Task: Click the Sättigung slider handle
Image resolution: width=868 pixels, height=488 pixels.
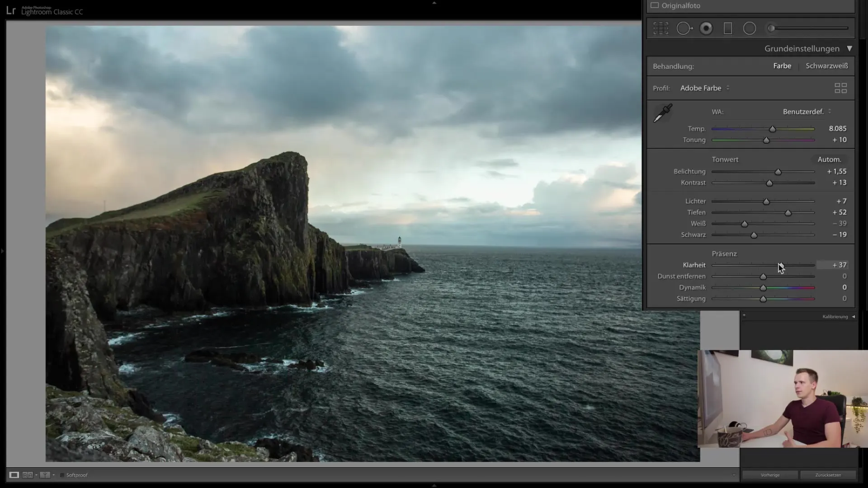Action: click(x=763, y=299)
